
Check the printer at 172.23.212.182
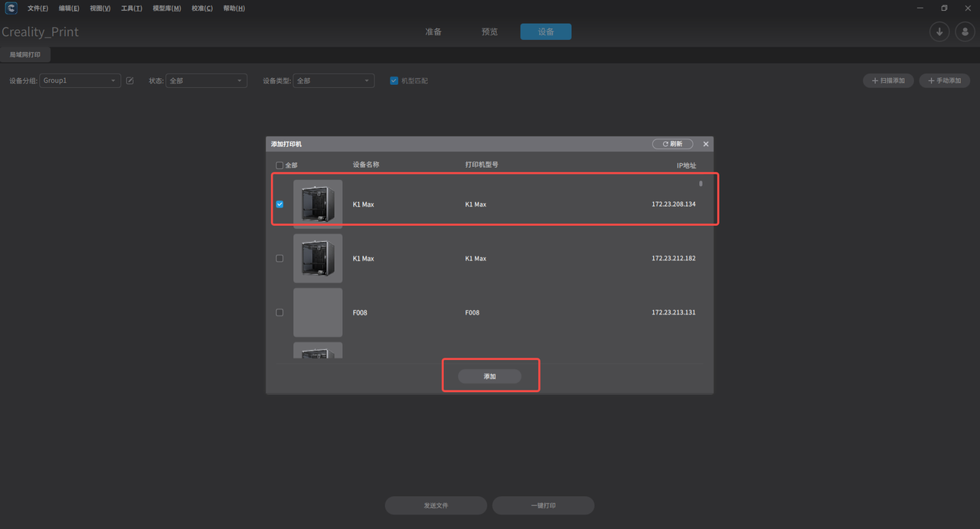(279, 259)
